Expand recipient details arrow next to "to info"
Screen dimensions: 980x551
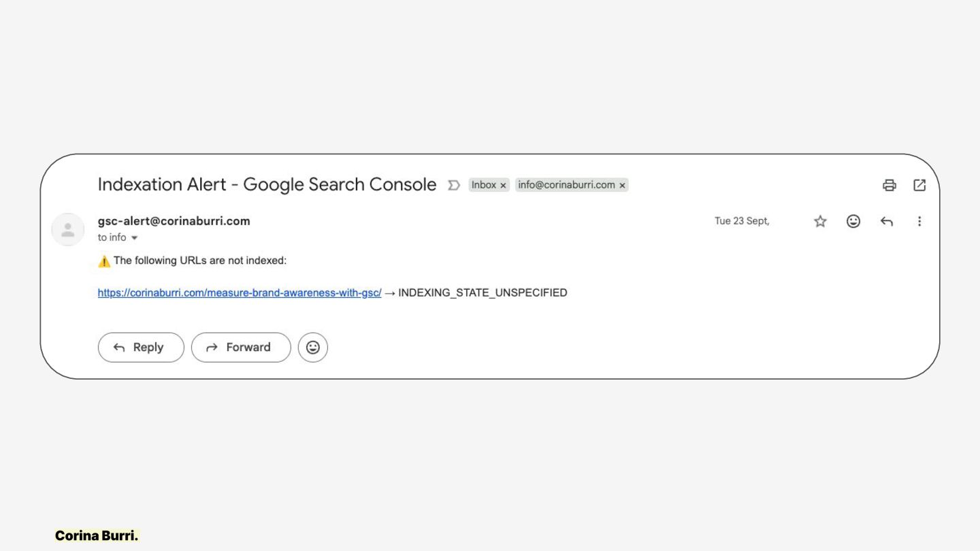tap(134, 238)
